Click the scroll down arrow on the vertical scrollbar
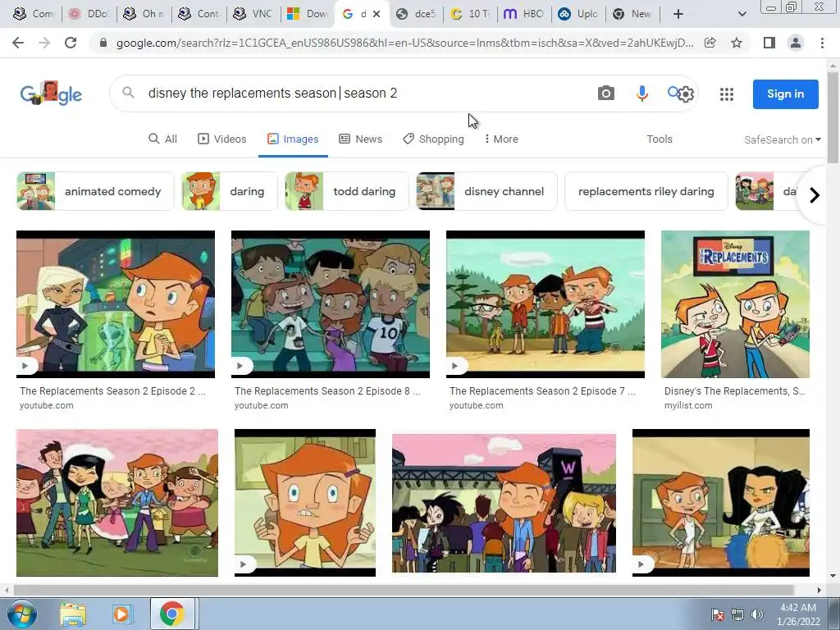 point(833,576)
